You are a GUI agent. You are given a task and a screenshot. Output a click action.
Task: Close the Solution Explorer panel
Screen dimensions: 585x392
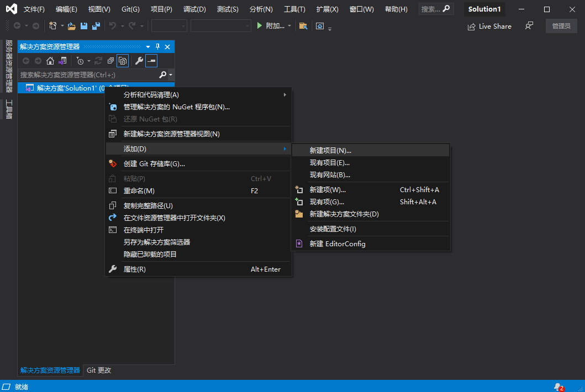click(167, 46)
